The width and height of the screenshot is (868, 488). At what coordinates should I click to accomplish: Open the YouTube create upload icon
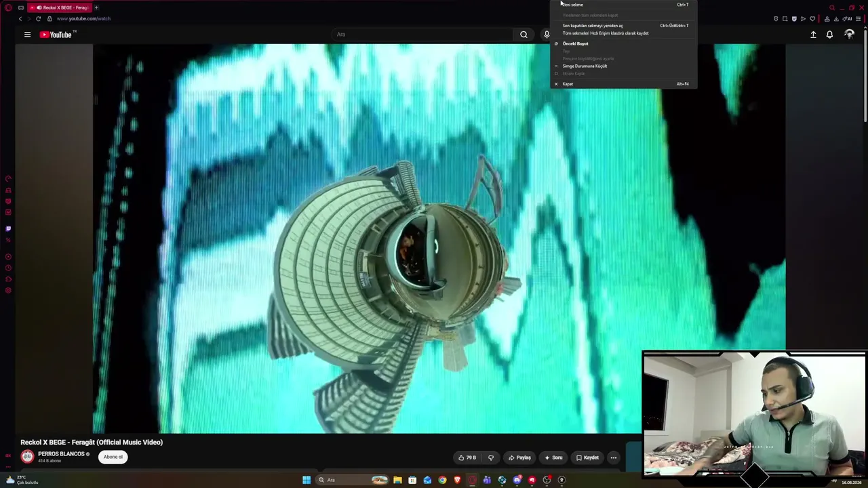[x=813, y=35]
